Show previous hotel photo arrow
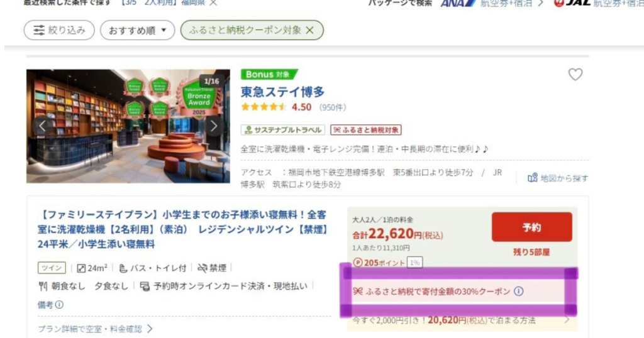Image resolution: width=644 pixels, height=338 pixels. point(42,126)
